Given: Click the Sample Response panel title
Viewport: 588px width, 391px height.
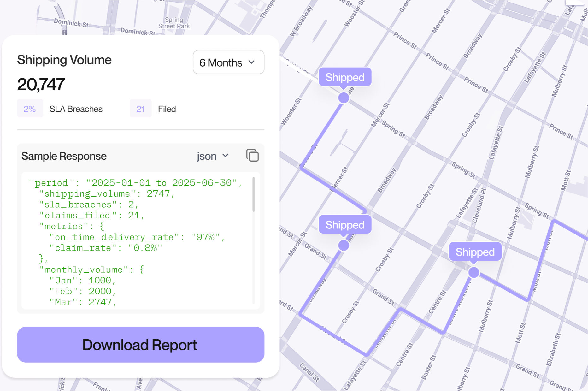Looking at the screenshot, I should point(64,156).
